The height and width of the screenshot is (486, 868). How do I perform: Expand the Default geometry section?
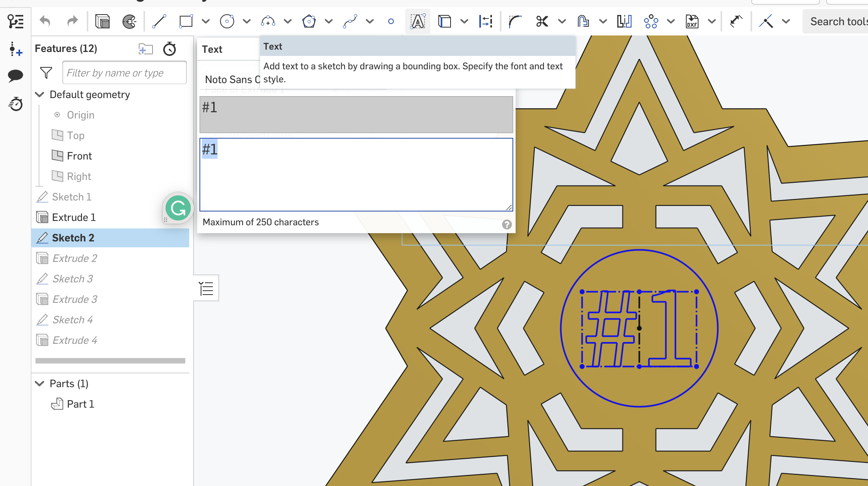click(39, 94)
